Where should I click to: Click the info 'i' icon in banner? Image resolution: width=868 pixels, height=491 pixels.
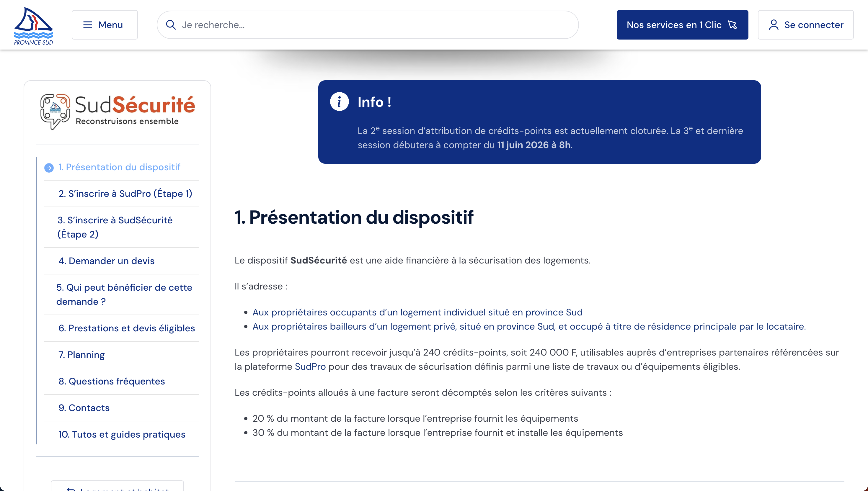(339, 102)
